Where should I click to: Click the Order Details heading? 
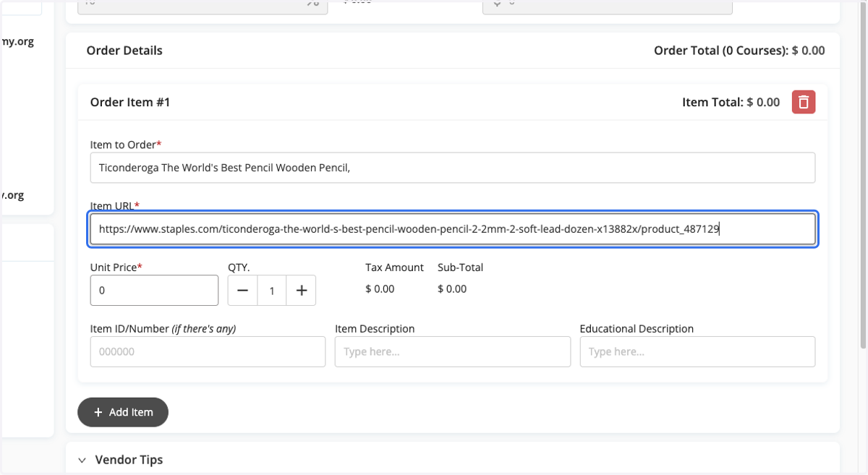(x=124, y=51)
